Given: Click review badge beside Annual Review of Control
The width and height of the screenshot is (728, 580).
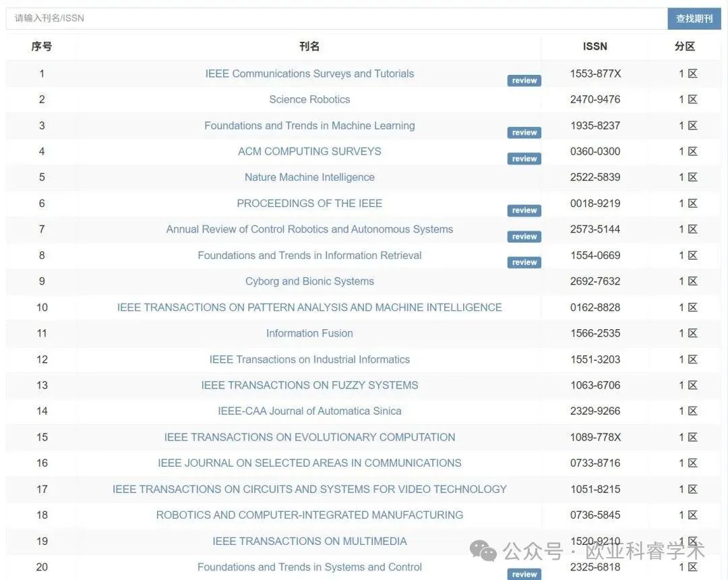Looking at the screenshot, I should (524, 236).
